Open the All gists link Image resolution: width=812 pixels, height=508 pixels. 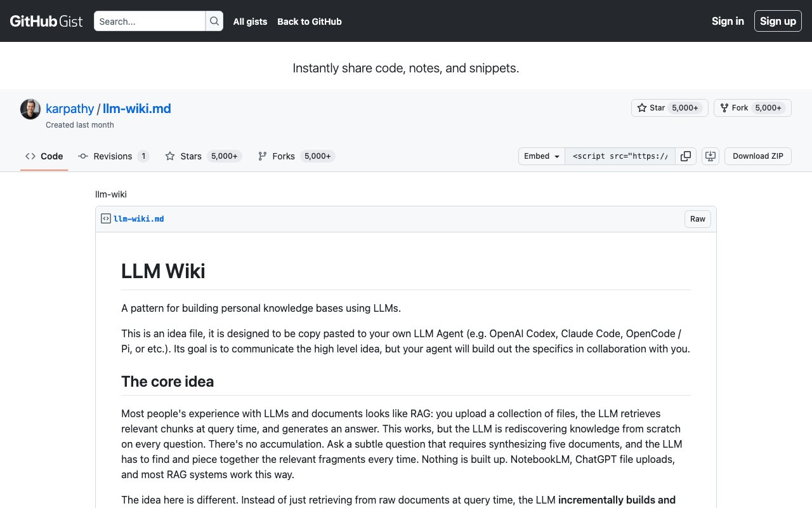[x=250, y=22]
